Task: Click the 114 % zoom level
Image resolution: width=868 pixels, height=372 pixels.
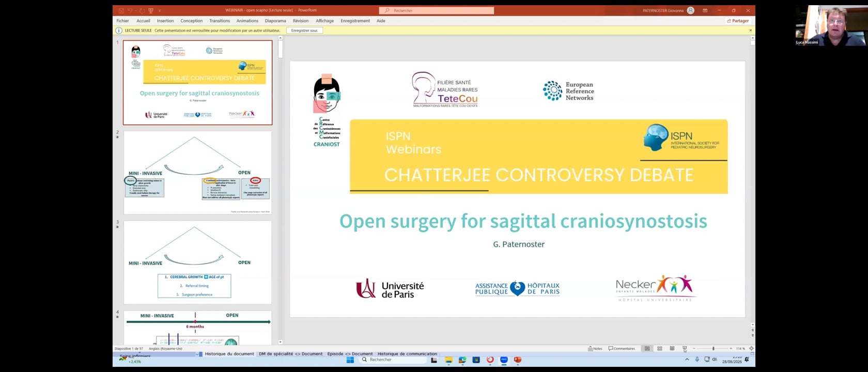Action: (740, 349)
